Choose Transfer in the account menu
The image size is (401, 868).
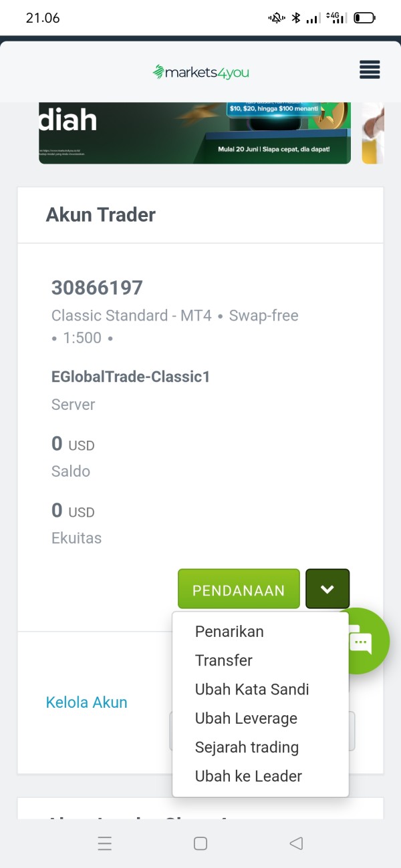[x=224, y=660]
